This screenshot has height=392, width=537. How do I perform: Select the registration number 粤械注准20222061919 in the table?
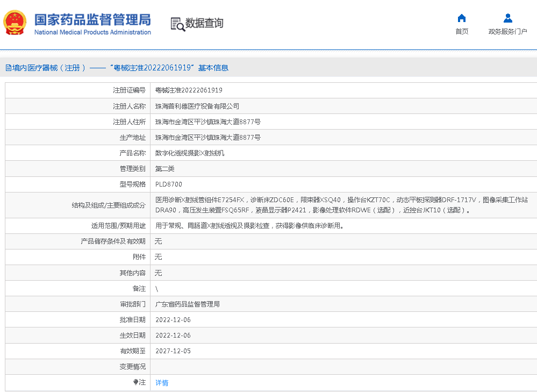tap(189, 90)
